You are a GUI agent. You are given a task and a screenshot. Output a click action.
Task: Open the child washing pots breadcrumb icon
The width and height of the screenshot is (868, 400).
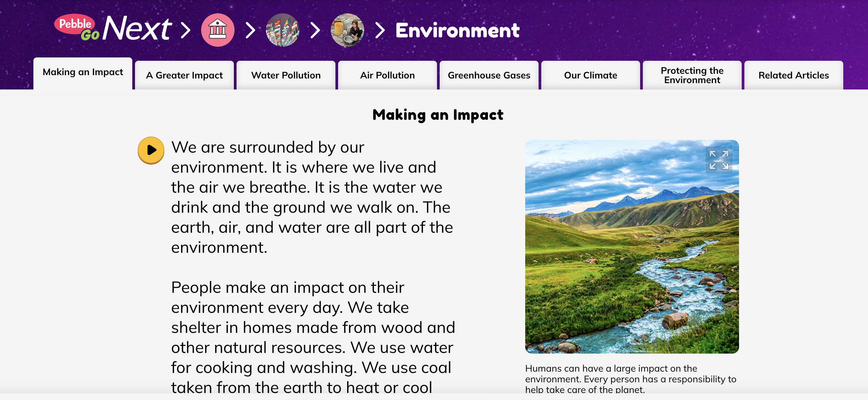(x=347, y=30)
